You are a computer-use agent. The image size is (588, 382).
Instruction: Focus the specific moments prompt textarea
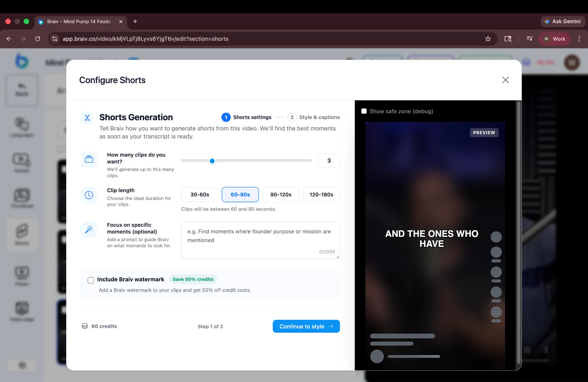tap(261, 240)
